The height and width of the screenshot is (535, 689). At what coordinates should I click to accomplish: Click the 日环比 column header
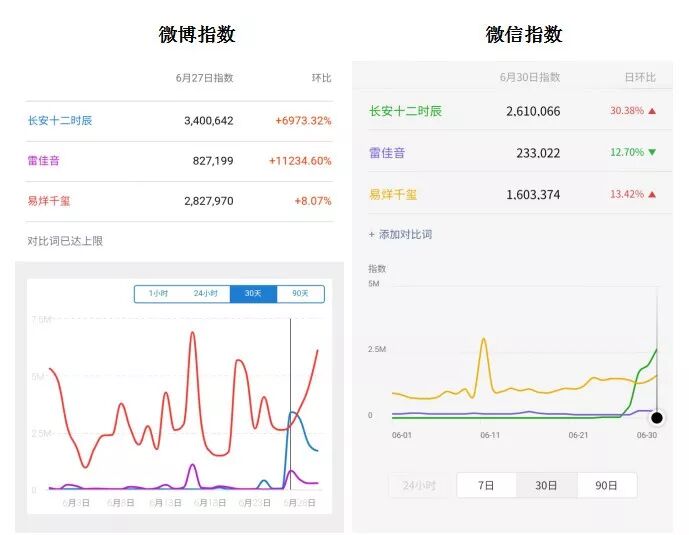(640, 77)
